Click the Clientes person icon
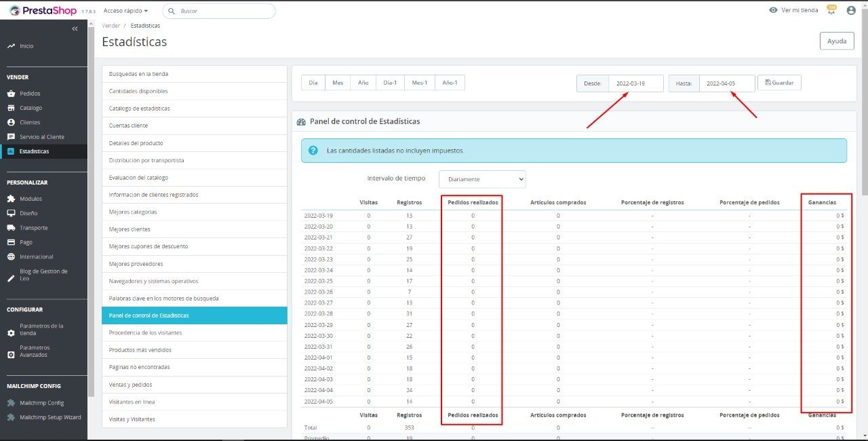Viewport: 868px width, 441px height. (11, 122)
